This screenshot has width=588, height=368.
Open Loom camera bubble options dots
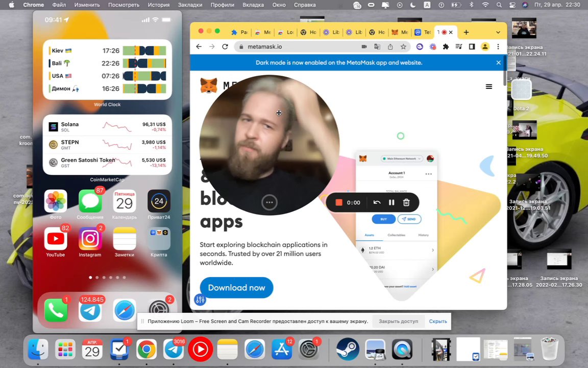pyautogui.click(x=269, y=202)
